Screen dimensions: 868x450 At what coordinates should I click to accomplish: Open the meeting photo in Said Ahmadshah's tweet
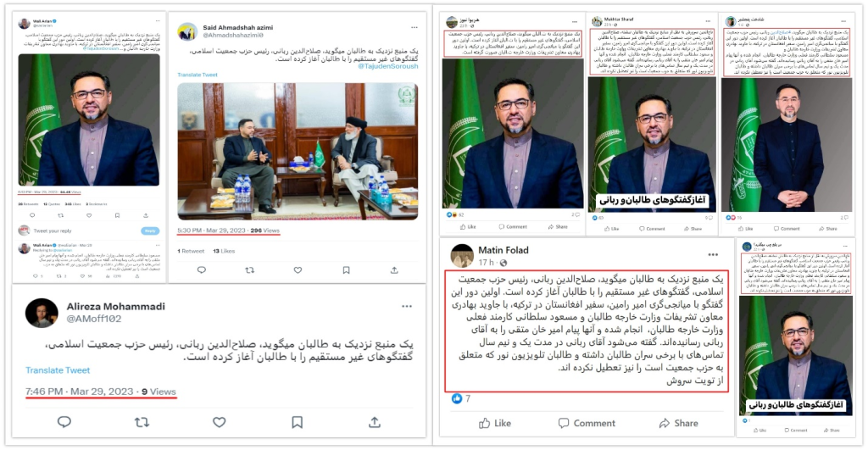coord(298,151)
